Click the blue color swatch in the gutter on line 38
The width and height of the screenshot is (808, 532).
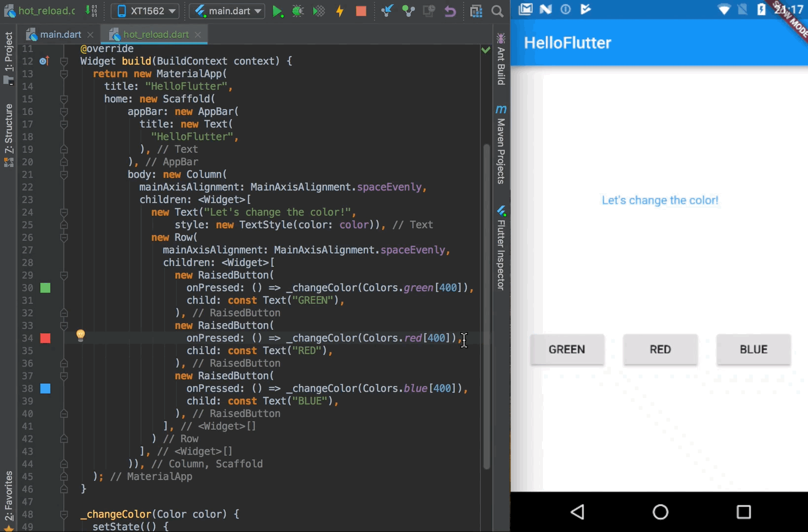click(45, 388)
